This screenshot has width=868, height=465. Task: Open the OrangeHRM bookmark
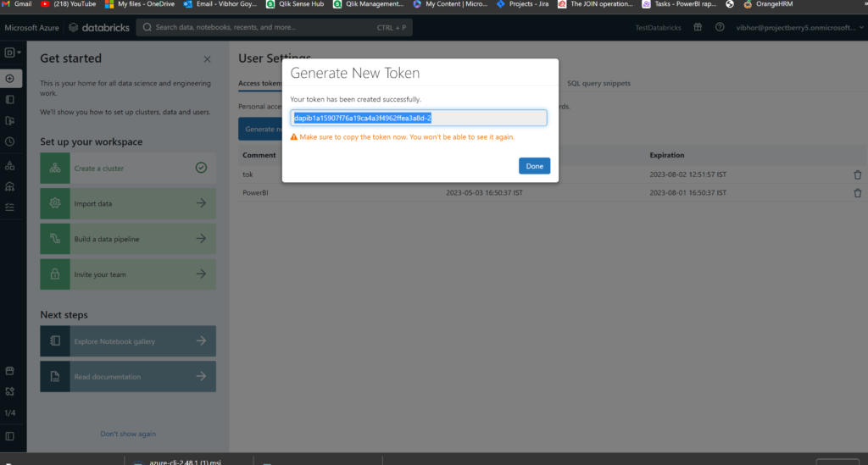768,4
